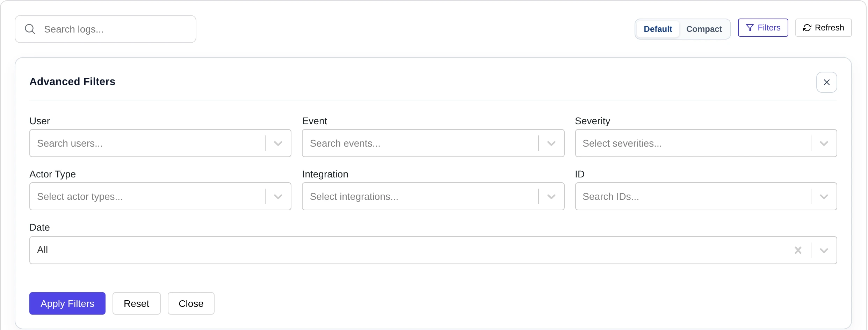Click the magnifier icon in Search logs

pos(30,29)
